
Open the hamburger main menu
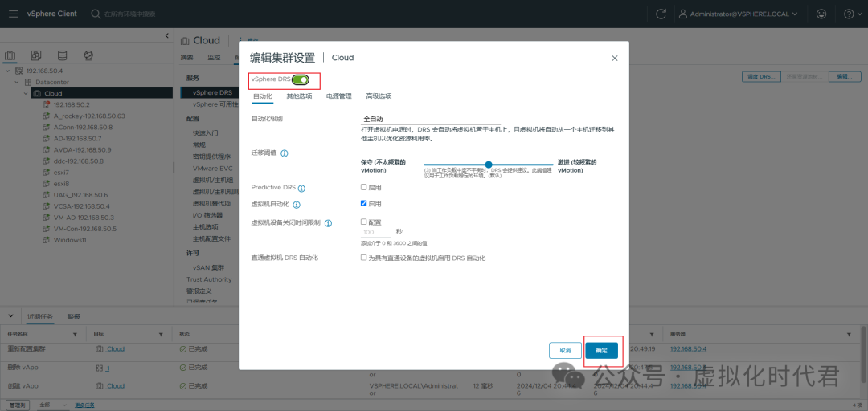14,14
